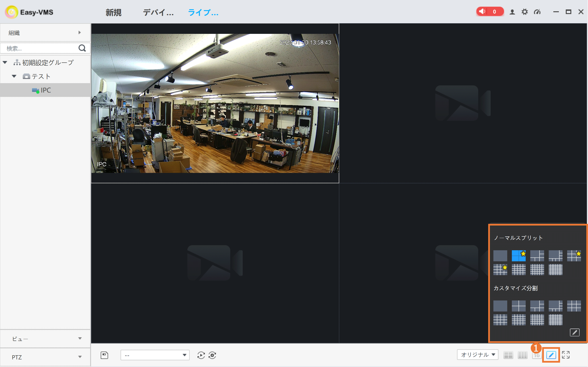Expand the PTZ panel

[x=45, y=357]
